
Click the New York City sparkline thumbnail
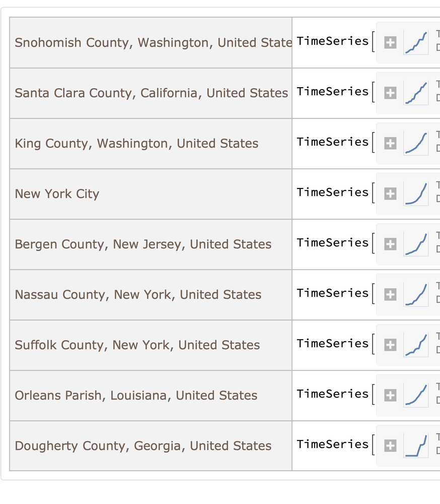pyautogui.click(x=416, y=194)
